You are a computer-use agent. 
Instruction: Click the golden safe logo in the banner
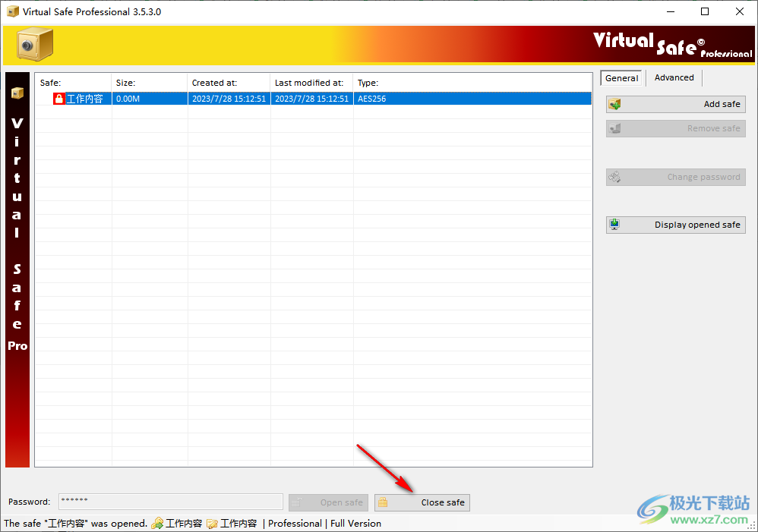point(35,45)
